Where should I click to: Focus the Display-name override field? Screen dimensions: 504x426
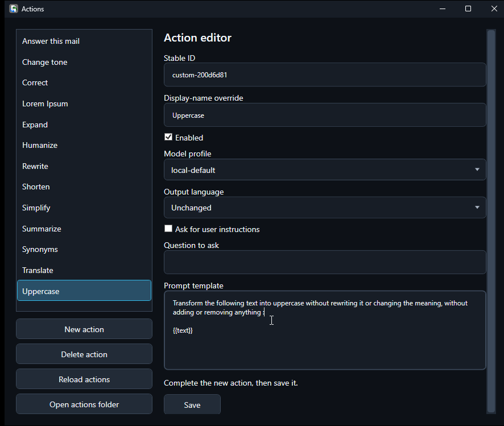point(325,115)
